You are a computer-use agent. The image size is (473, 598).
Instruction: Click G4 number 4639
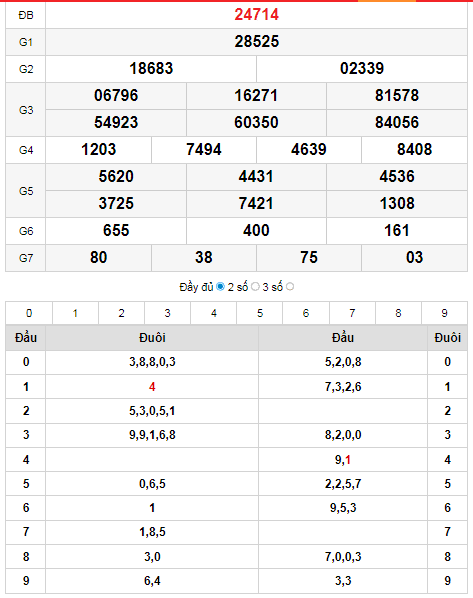pyautogui.click(x=309, y=150)
